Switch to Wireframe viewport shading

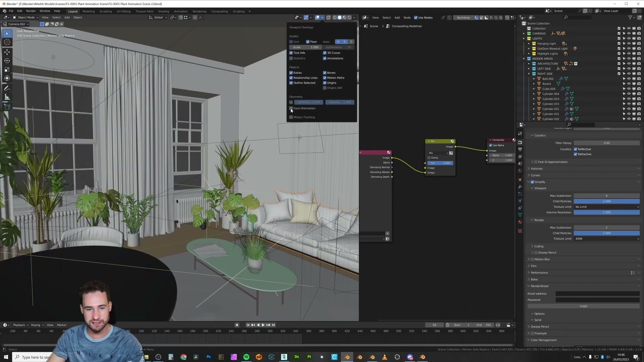[335, 17]
